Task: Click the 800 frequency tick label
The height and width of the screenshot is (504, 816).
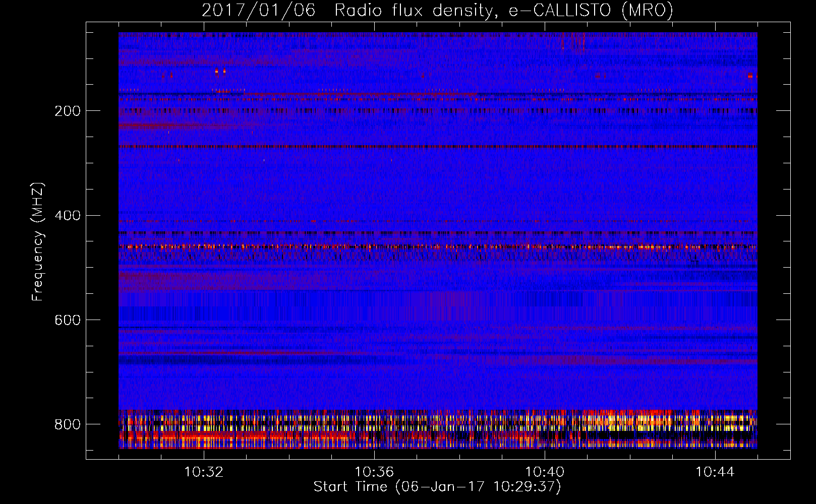Action: 68,424
